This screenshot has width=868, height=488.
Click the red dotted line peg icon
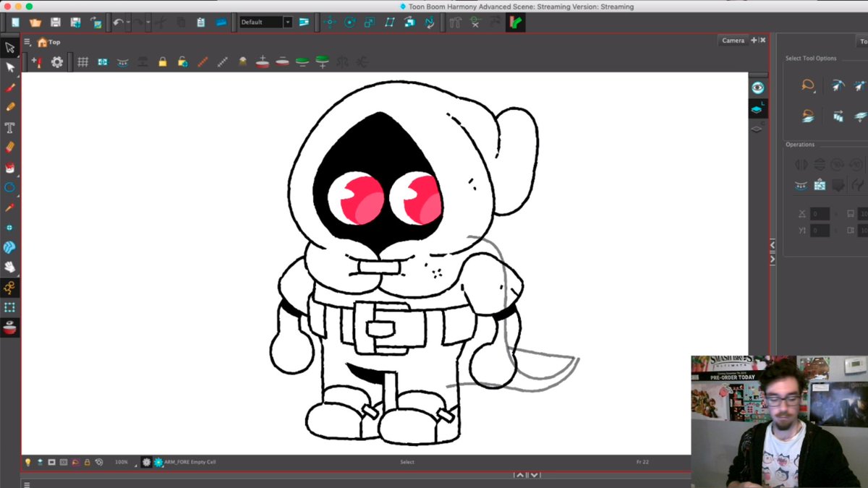pyautogui.click(x=203, y=62)
